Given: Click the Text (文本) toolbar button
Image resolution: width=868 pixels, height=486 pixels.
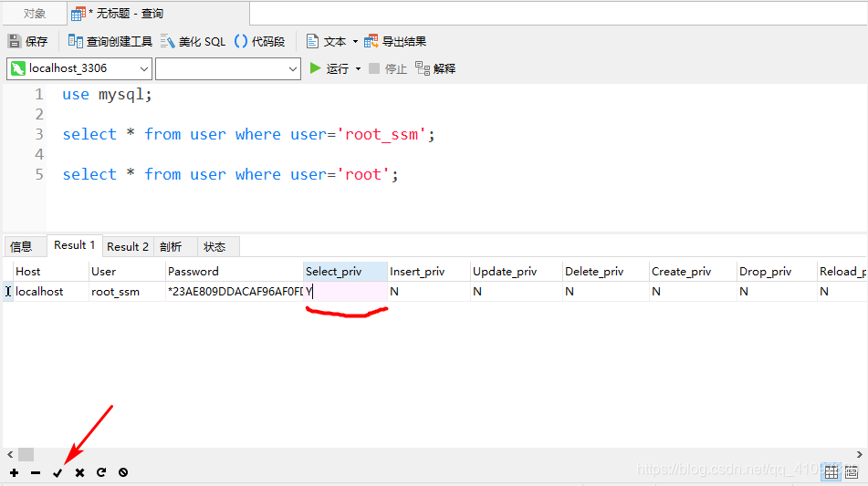Looking at the screenshot, I should (327, 41).
